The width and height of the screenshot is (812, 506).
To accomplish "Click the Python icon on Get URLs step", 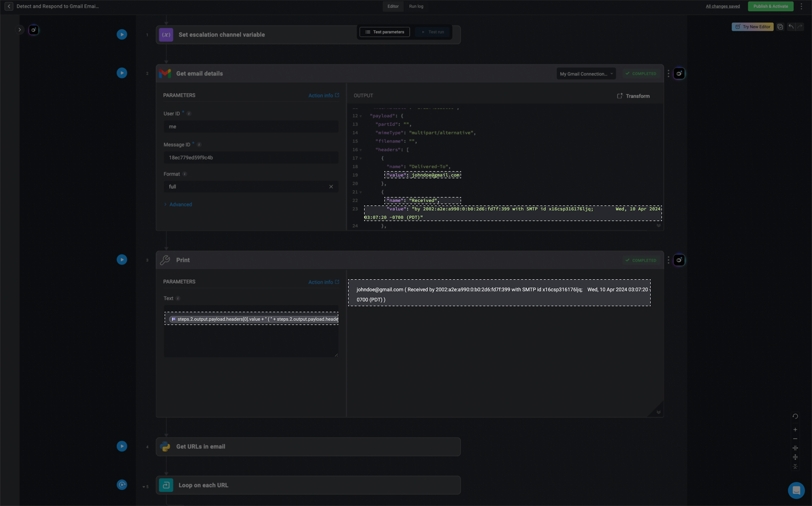I will click(x=165, y=447).
